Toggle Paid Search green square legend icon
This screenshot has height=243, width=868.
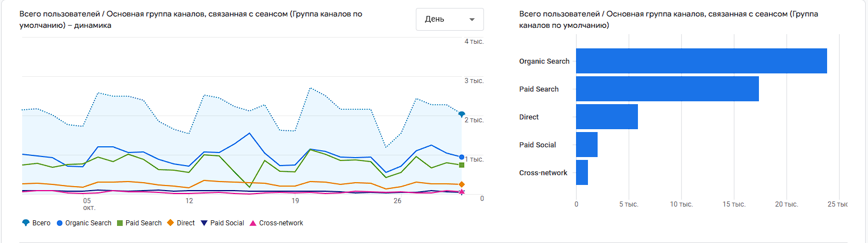pos(119,223)
